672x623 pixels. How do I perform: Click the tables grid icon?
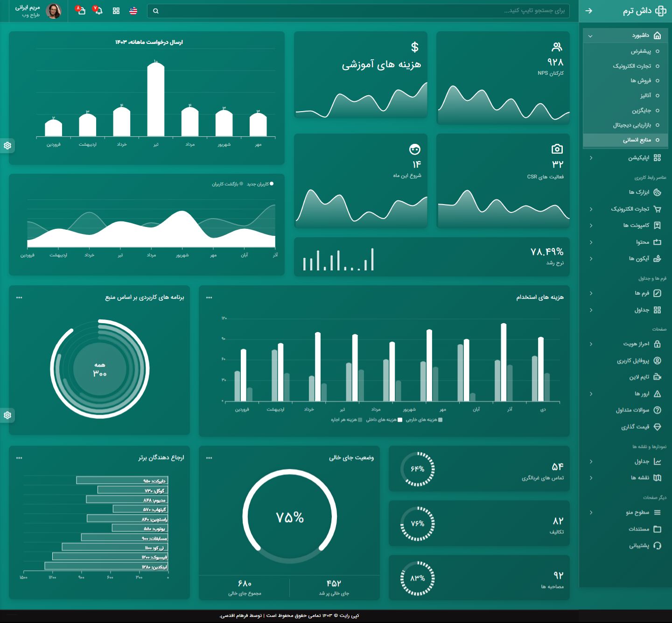[x=657, y=310]
